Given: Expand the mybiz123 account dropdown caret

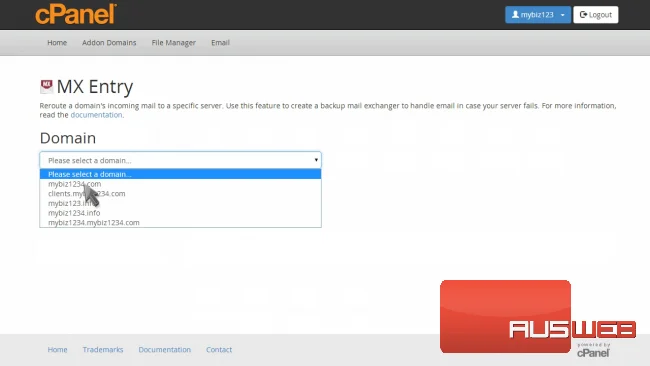Looking at the screenshot, I should point(563,15).
